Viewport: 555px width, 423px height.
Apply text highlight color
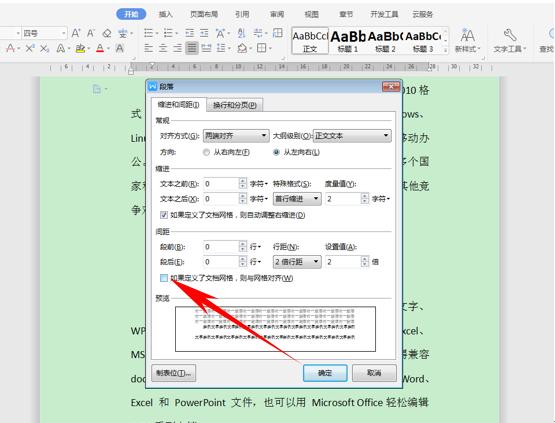coord(80,48)
